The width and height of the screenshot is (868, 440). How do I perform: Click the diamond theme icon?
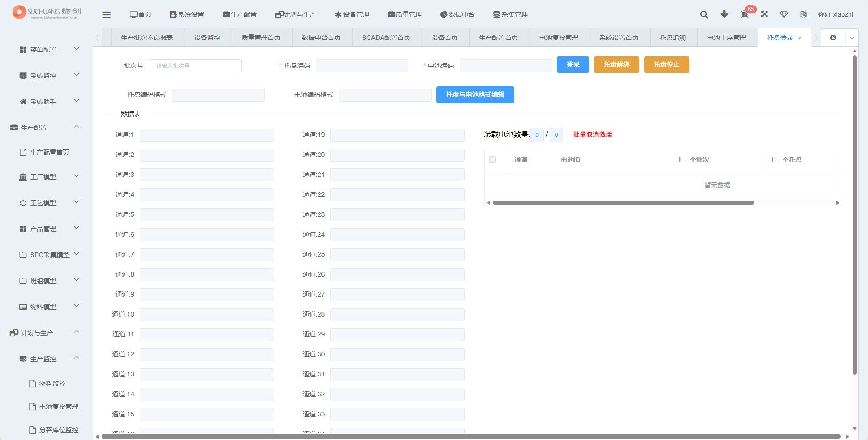tap(784, 14)
